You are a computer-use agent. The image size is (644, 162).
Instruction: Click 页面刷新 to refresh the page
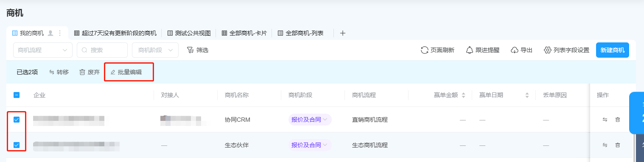click(437, 50)
